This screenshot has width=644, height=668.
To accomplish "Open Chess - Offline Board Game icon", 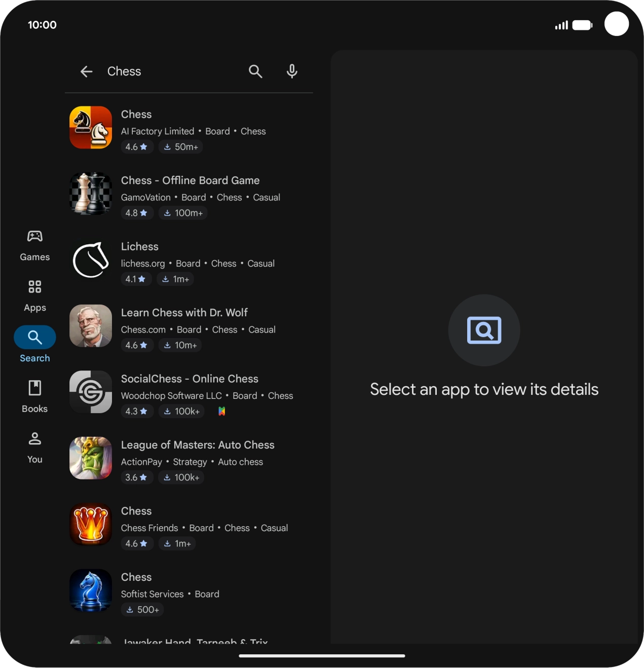I will [91, 194].
